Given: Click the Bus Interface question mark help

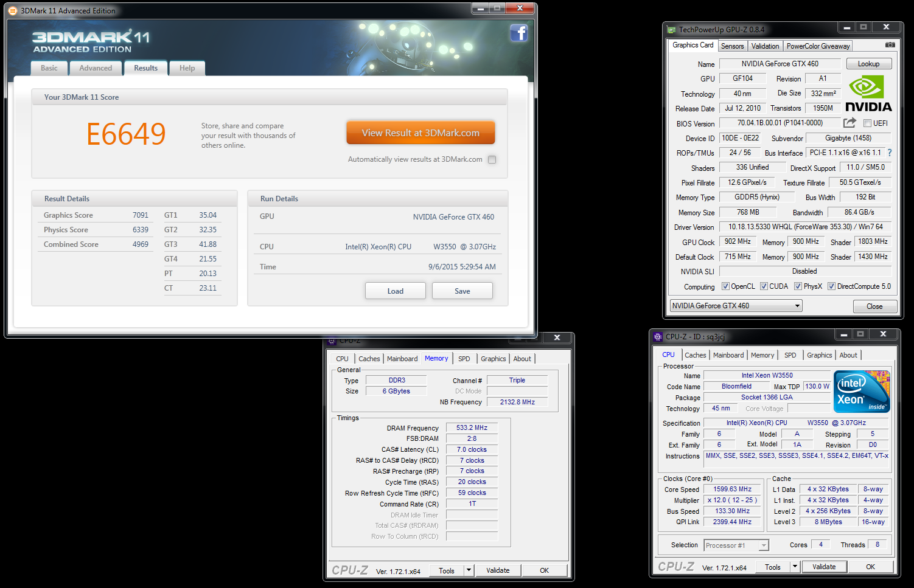Looking at the screenshot, I should point(890,153).
